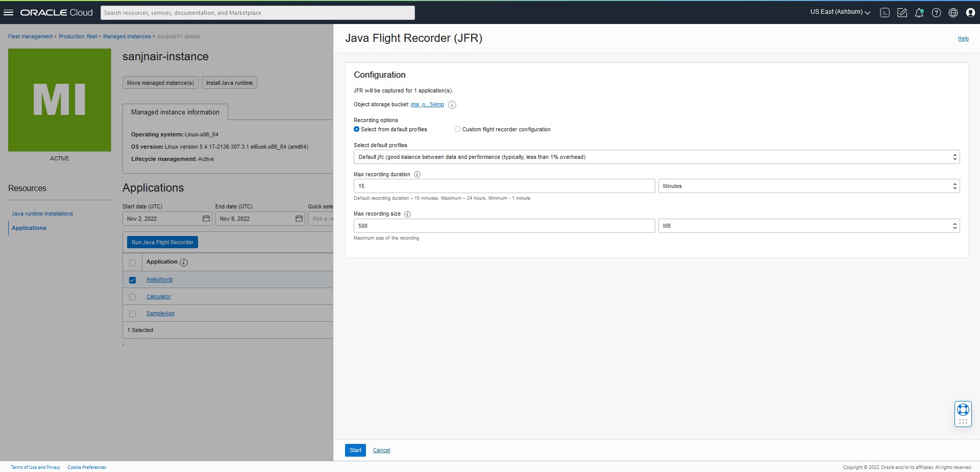This screenshot has width=980, height=472.
Task: Open the user profile menu
Action: (970, 13)
